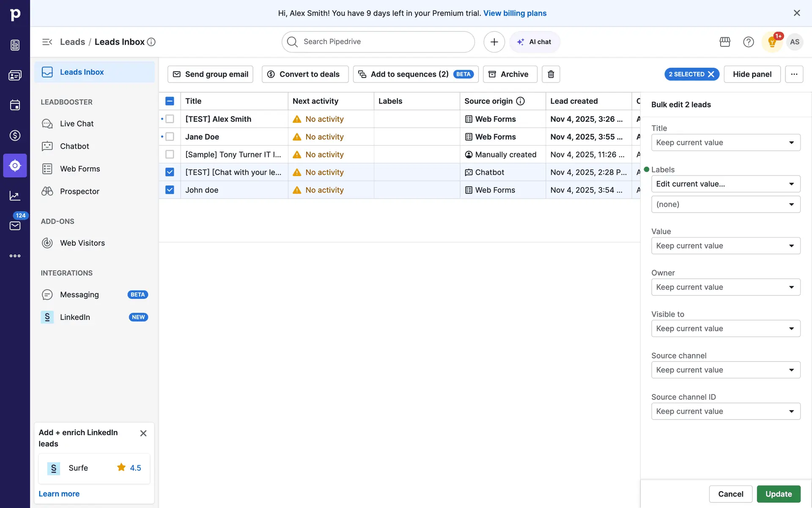Open the help question mark icon
Image resolution: width=812 pixels, height=508 pixels.
[x=748, y=42]
